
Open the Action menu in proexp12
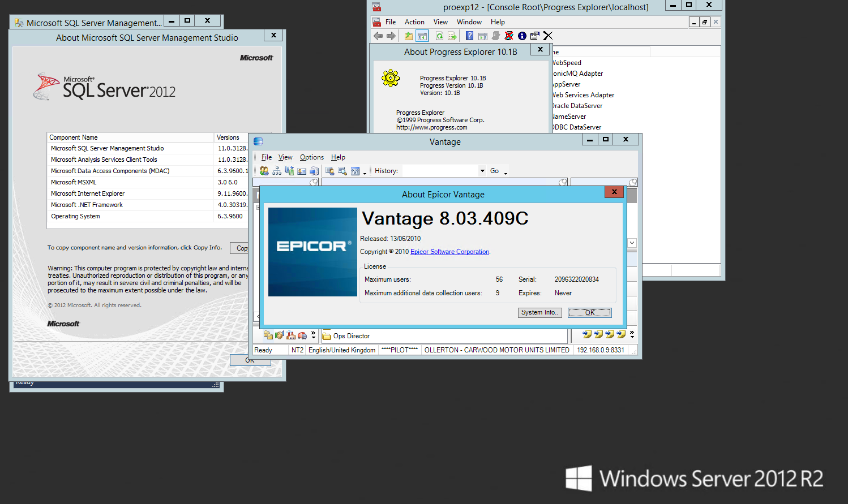tap(414, 22)
